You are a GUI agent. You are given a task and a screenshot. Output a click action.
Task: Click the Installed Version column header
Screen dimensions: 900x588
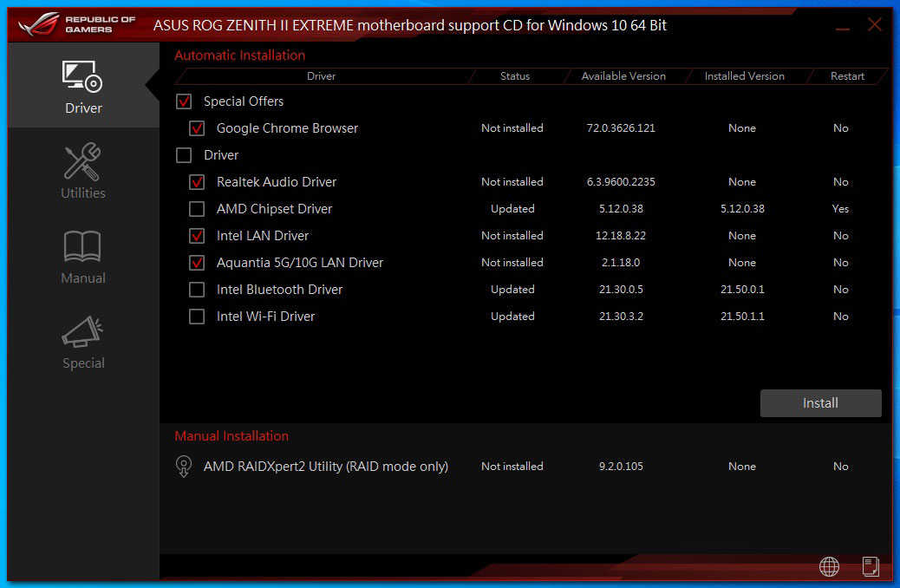(x=745, y=75)
